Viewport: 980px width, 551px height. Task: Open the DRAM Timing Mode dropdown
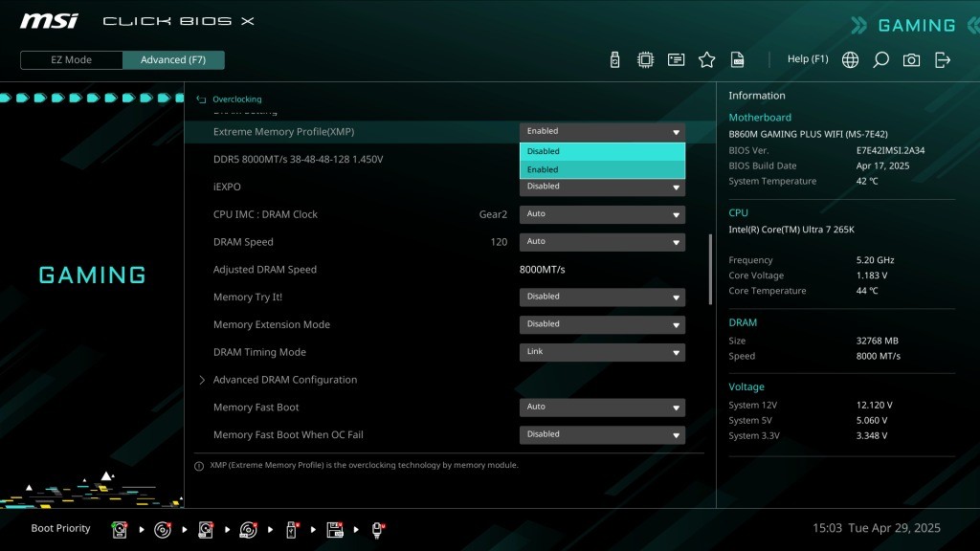tap(602, 352)
